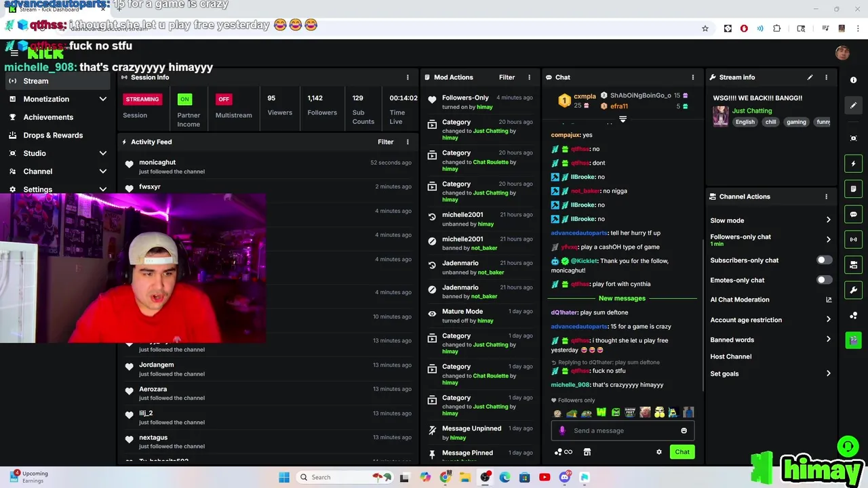
Task: Open the broadcast signal icon in right sidebar
Action: pyautogui.click(x=853, y=239)
